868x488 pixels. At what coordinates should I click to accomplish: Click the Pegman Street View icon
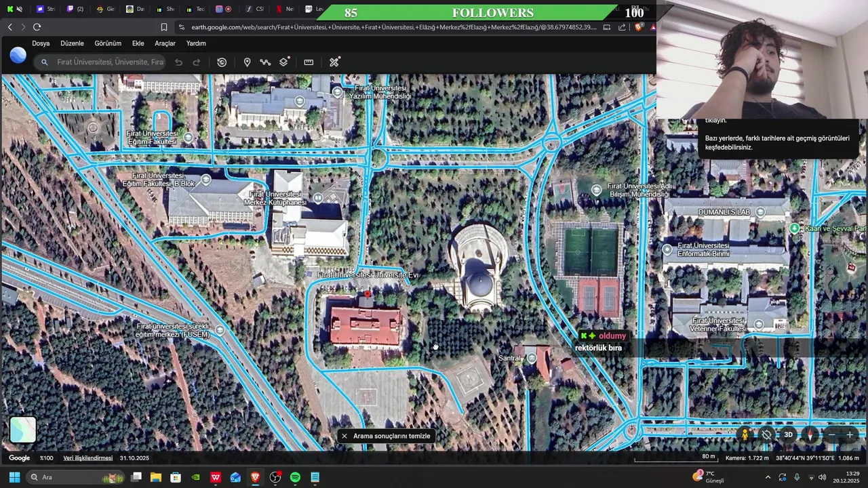pyautogui.click(x=745, y=434)
